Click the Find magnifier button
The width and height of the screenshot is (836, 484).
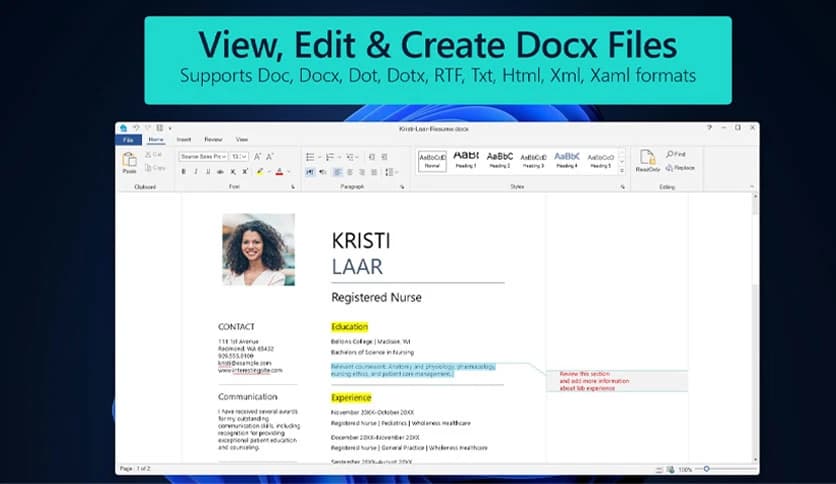676,154
